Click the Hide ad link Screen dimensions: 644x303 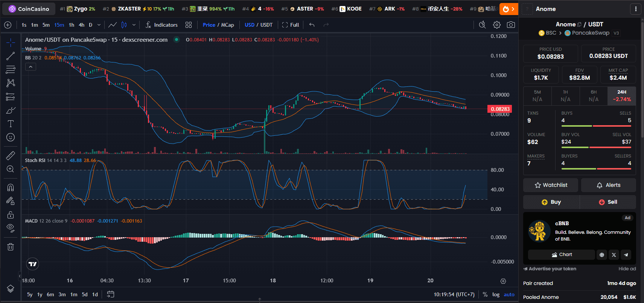pos(627,269)
